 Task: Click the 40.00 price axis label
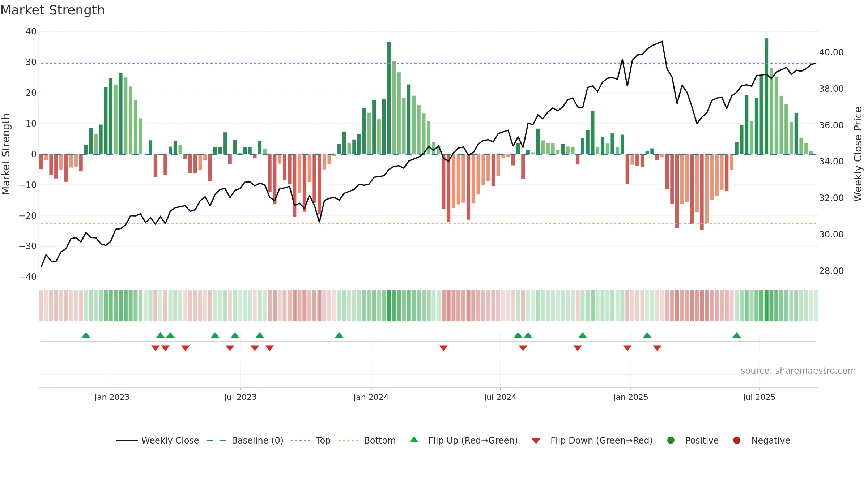[x=831, y=52]
